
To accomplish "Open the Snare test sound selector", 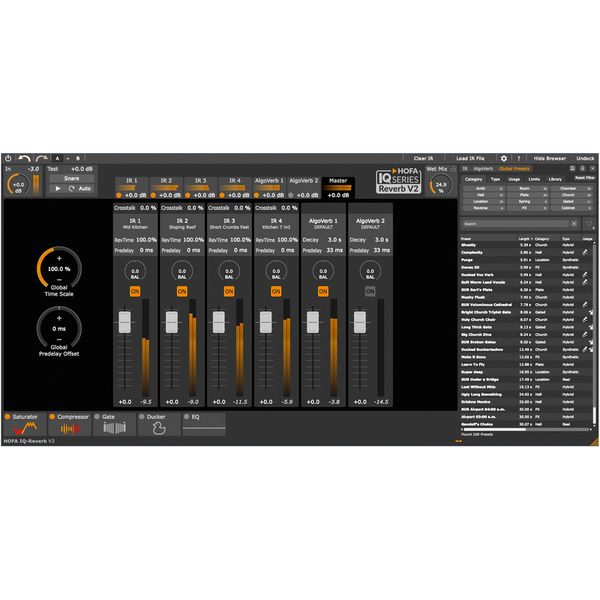I will [x=72, y=178].
